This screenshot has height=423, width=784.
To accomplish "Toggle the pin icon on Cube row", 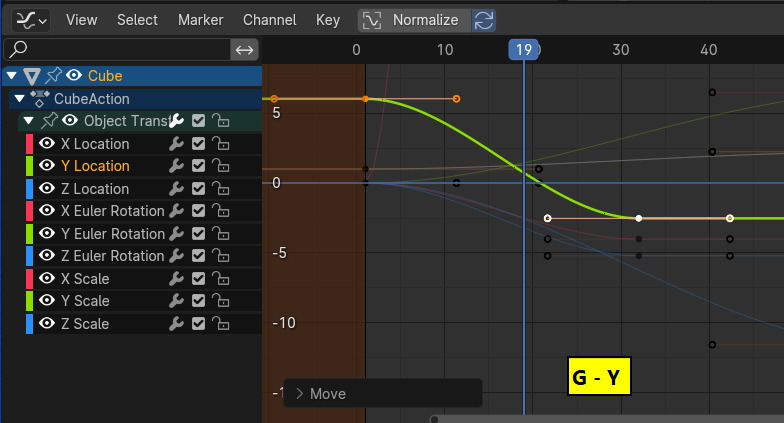I will click(54, 76).
